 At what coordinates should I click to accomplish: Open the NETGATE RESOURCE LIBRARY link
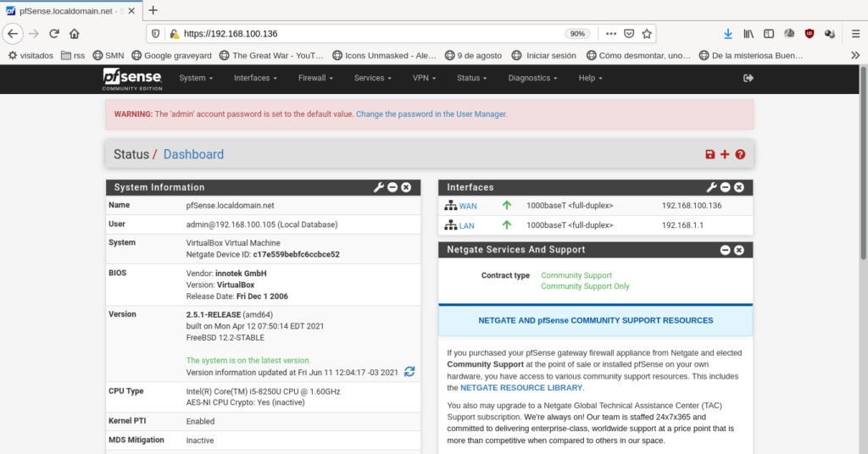pyautogui.click(x=521, y=388)
